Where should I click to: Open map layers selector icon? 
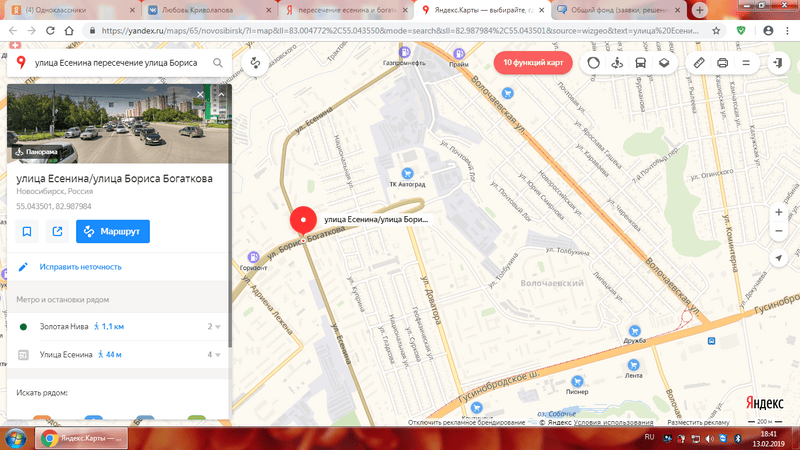click(664, 63)
